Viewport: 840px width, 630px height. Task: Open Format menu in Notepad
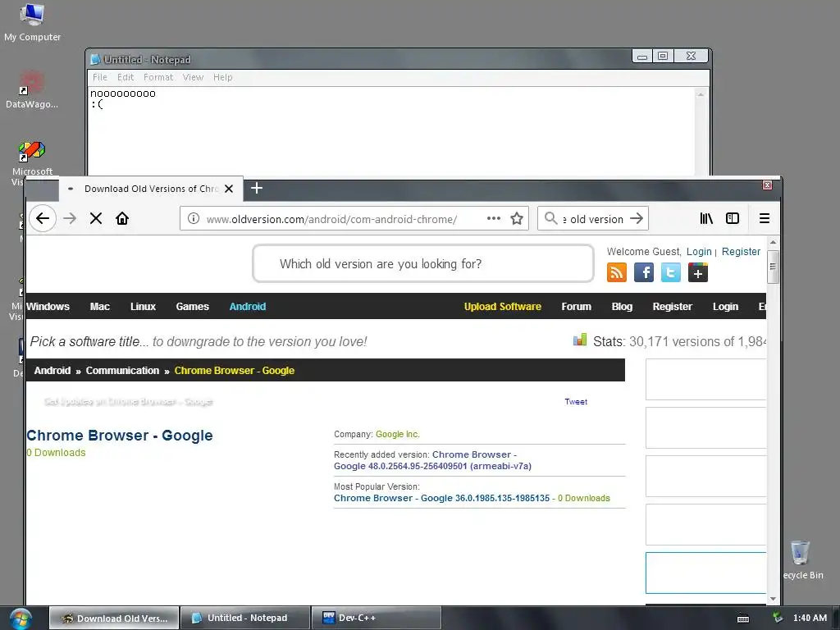158,77
